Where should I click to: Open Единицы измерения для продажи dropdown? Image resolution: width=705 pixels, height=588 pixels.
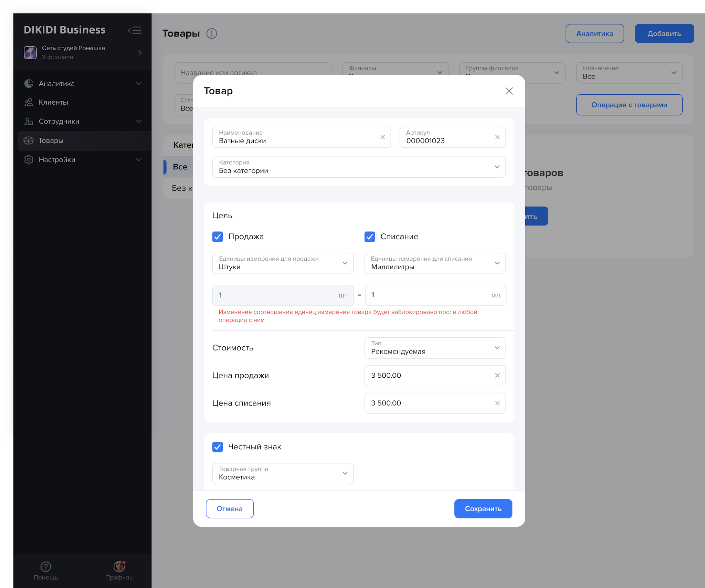coord(283,263)
